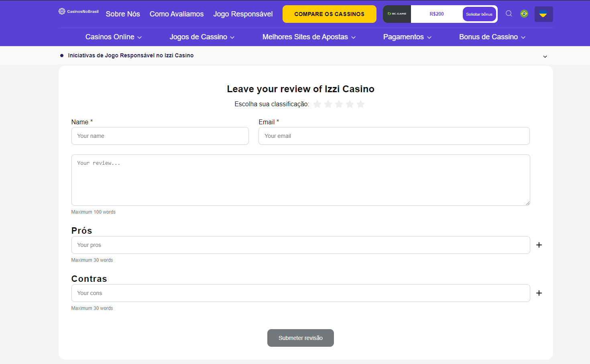
Task: Click the 'Escolha sua classificação:' label
Action: 272,104
